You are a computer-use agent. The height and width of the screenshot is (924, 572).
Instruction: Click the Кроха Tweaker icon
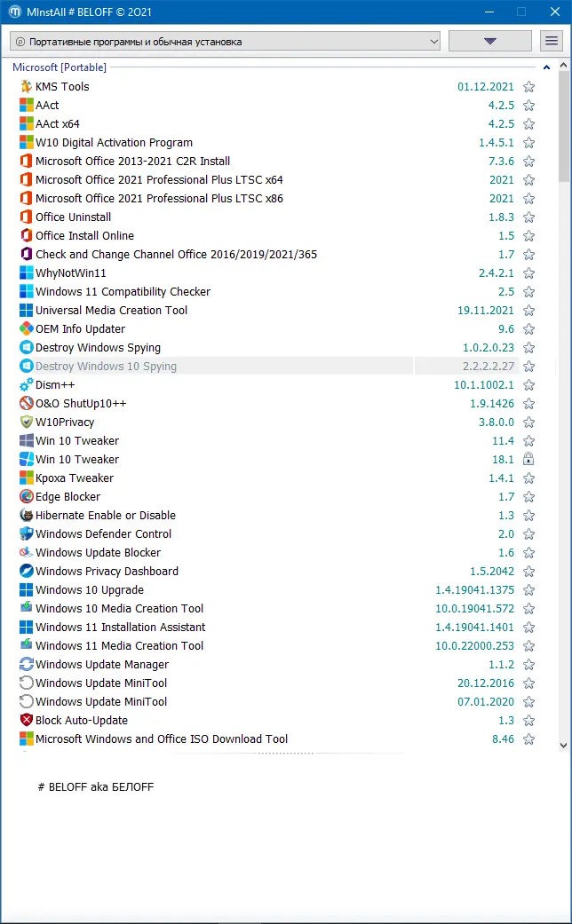point(26,478)
